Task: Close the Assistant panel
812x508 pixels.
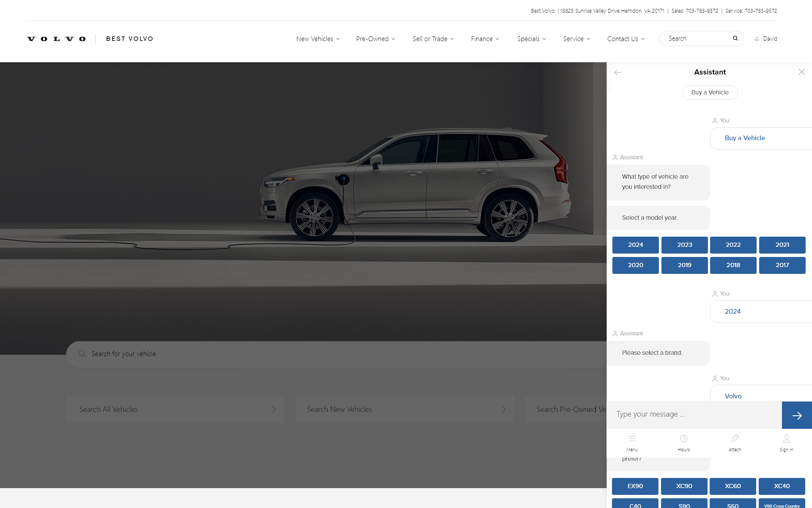Action: point(801,72)
